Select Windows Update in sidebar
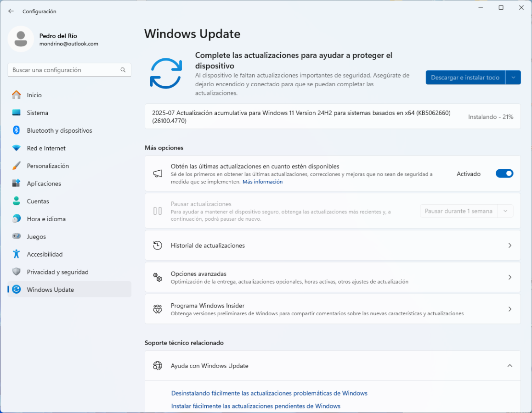Screen dimensions: 532x413 pyautogui.click(x=69, y=290)
